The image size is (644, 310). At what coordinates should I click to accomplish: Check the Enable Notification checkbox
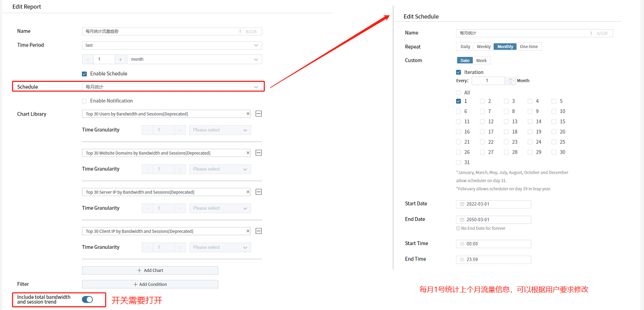point(85,101)
